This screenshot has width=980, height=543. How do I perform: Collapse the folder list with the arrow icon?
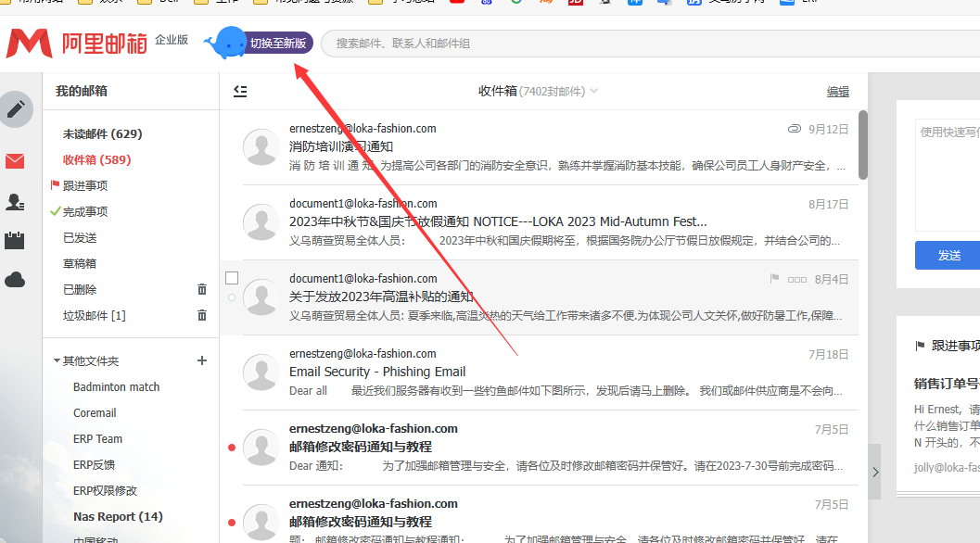point(240,91)
